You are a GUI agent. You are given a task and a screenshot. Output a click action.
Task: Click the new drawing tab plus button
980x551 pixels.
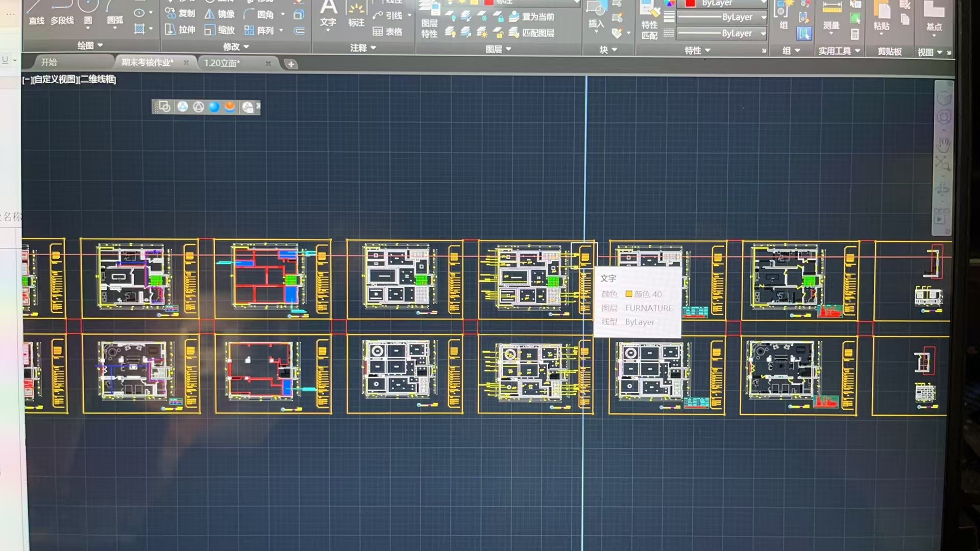[291, 64]
